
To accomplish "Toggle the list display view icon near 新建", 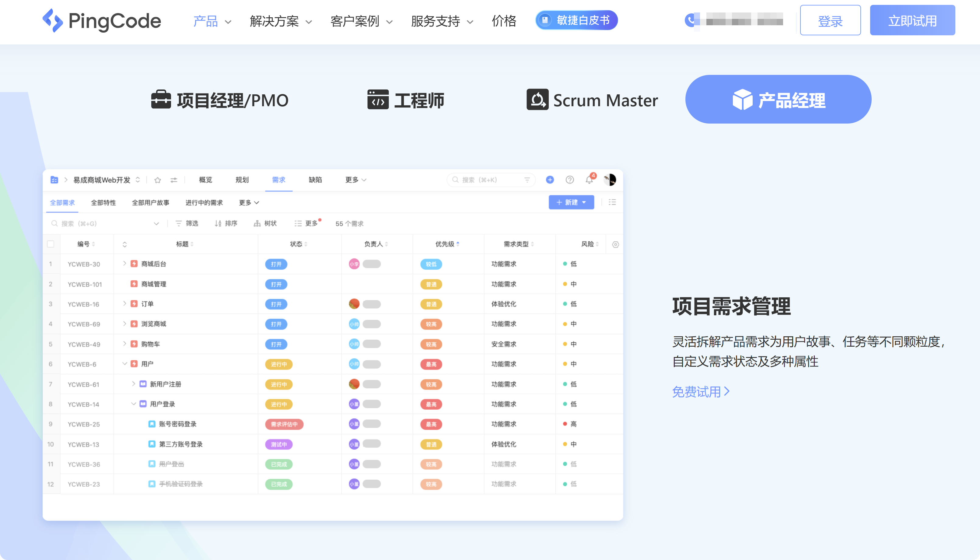I will pyautogui.click(x=612, y=202).
